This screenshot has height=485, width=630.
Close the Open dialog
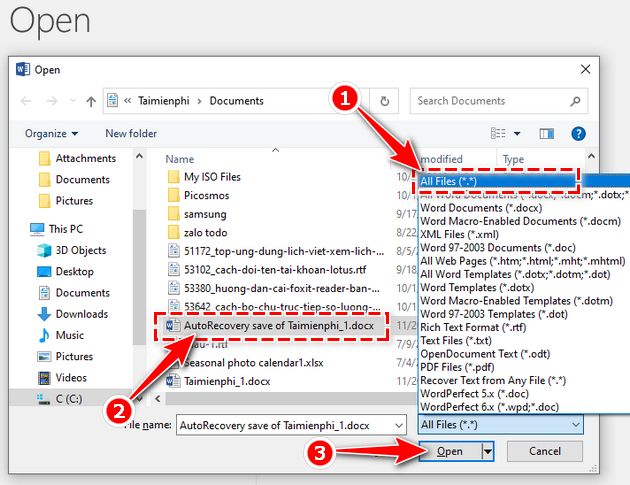click(x=585, y=70)
